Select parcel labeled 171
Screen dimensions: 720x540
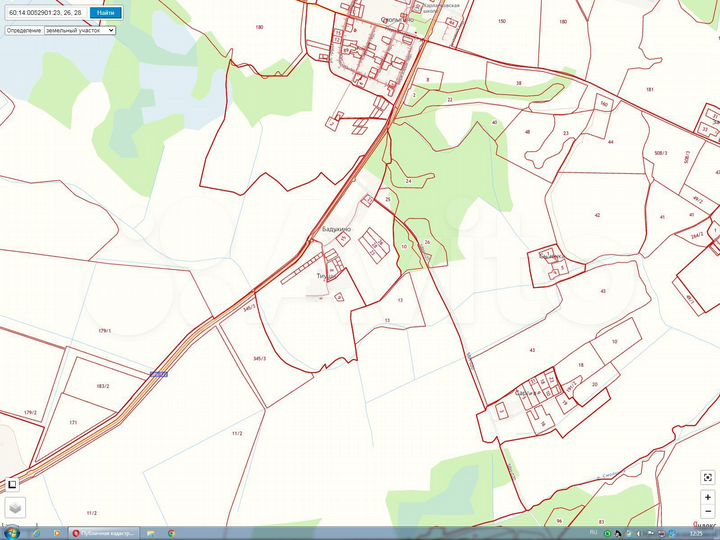73,422
